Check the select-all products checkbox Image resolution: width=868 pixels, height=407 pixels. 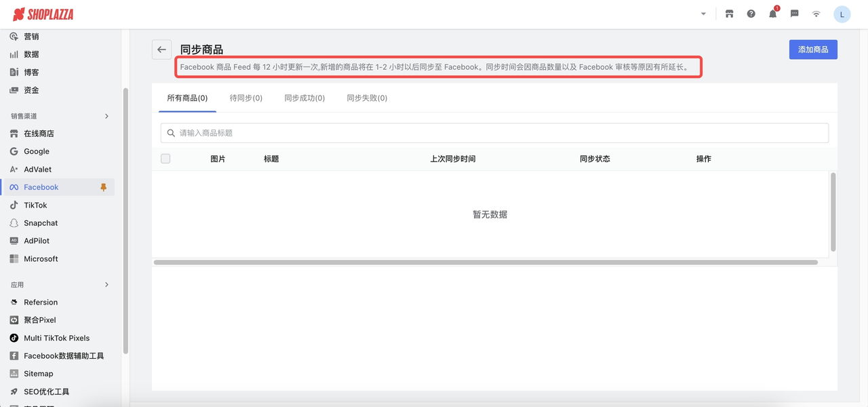point(165,158)
